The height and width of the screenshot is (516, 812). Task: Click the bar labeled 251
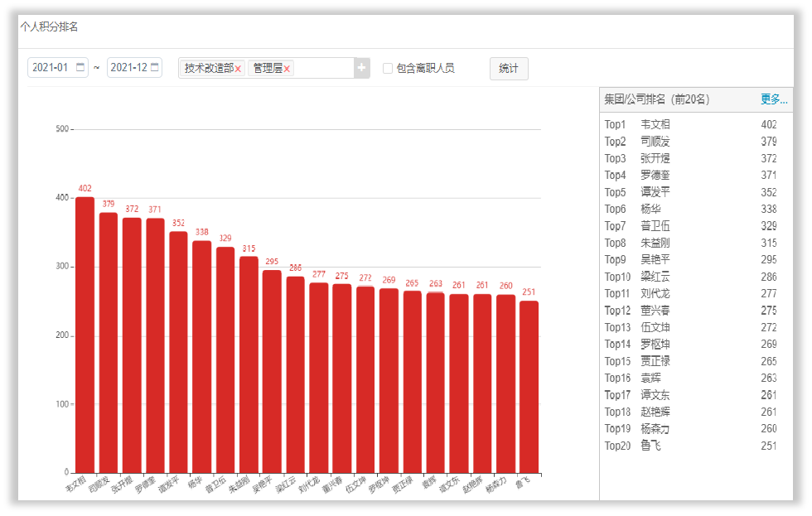pyautogui.click(x=529, y=387)
